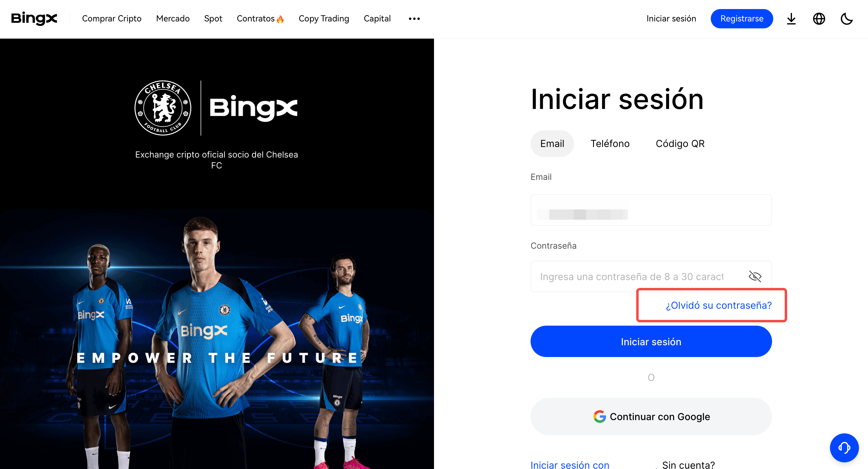Open the customer support headset chat
Image resolution: width=868 pixels, height=469 pixels.
844,448
